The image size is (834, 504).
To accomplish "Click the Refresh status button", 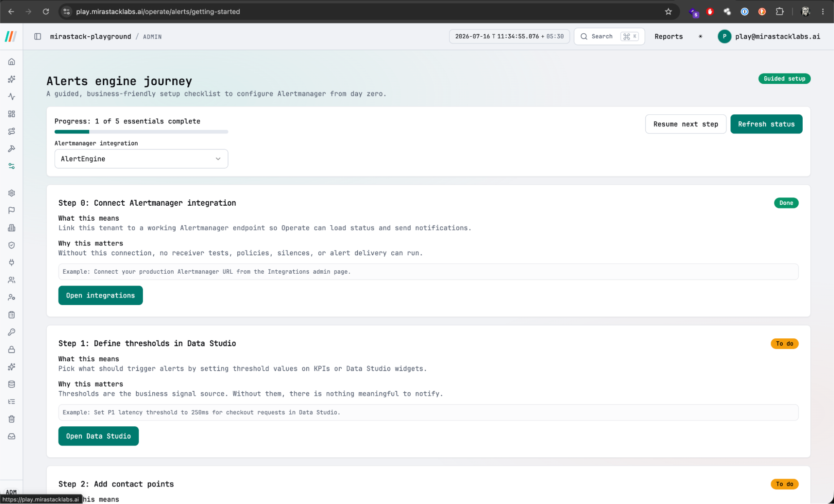I will coord(766,124).
